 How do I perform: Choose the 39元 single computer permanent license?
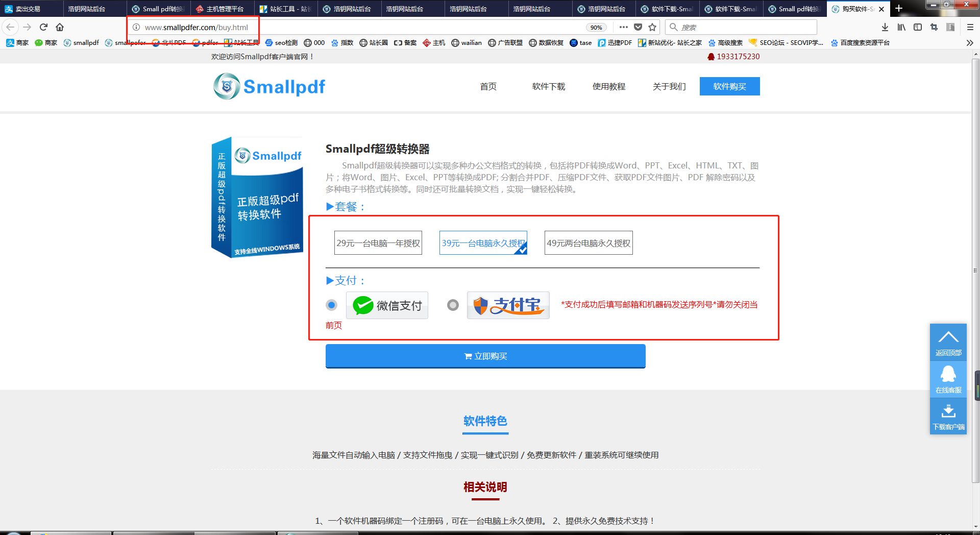click(x=483, y=243)
